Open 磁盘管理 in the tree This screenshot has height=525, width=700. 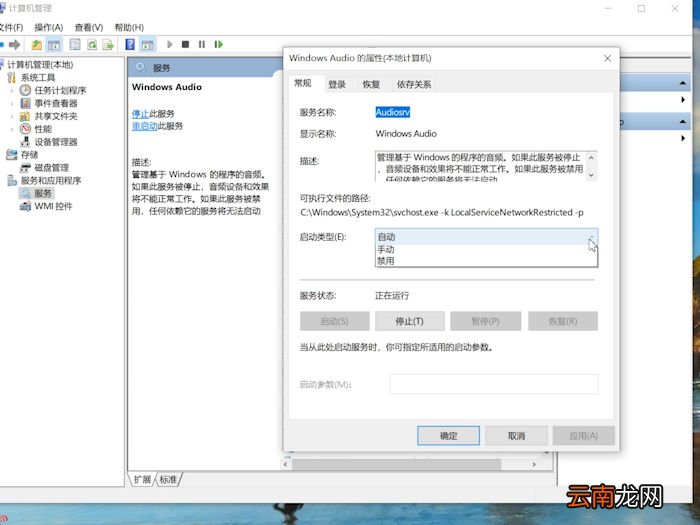(x=51, y=168)
